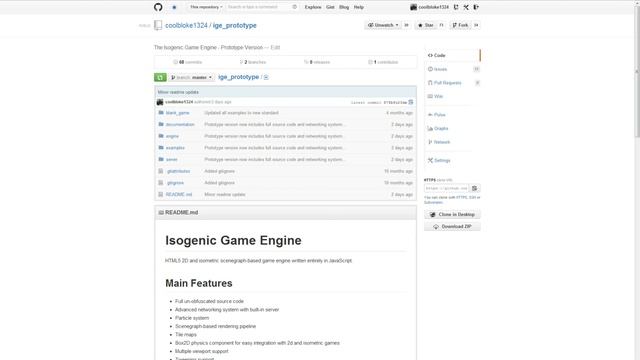
Task: Open the blank_game folder
Action: [x=178, y=113]
